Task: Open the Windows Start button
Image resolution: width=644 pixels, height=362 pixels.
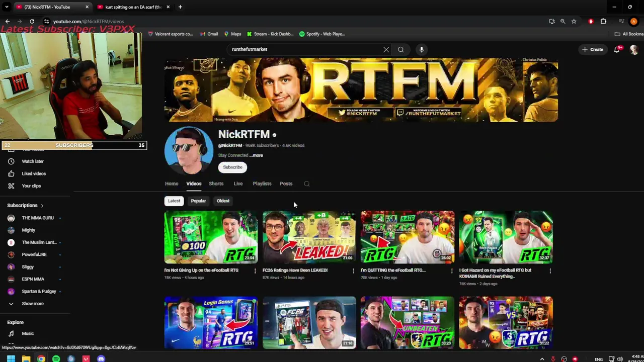Action: click(x=11, y=358)
